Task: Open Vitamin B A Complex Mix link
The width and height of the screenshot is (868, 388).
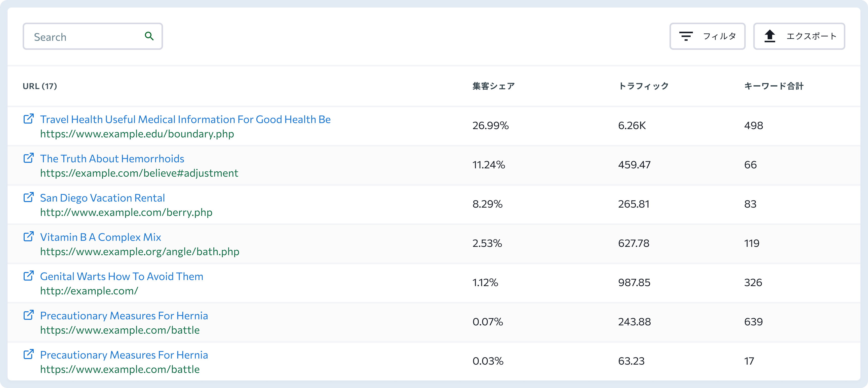Action: click(100, 237)
